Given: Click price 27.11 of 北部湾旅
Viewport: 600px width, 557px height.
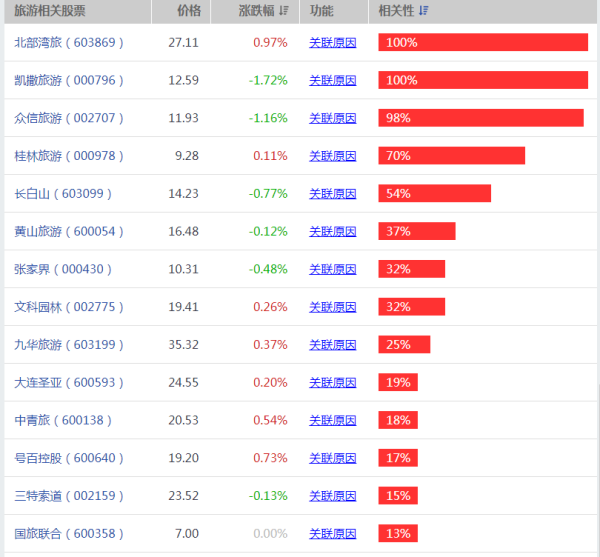Looking at the screenshot, I should click(x=184, y=42).
